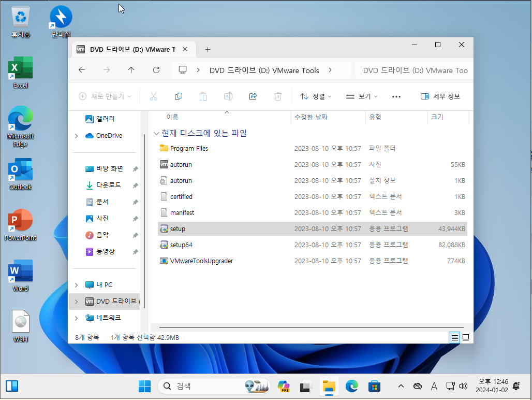Expand DVD 드라이브 tree node
The height and width of the screenshot is (400, 532).
77,302
